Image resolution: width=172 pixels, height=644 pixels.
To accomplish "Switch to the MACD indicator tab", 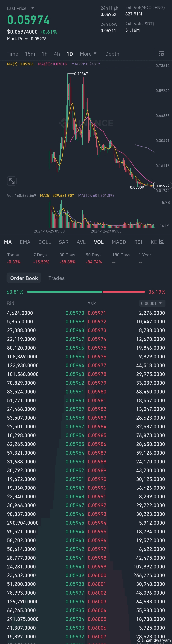I will click(x=119, y=242).
